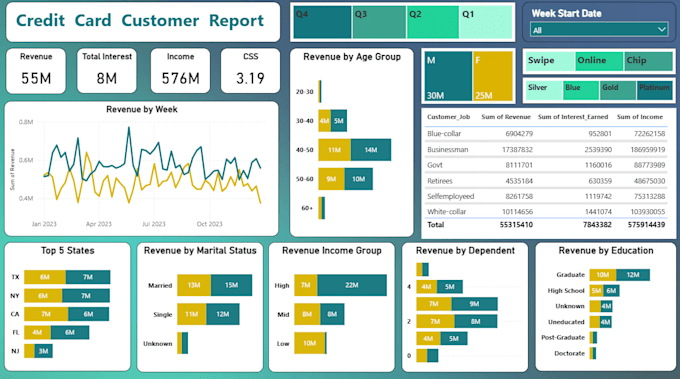The width and height of the screenshot is (680, 379).
Task: Click the Graduate 10M education bar
Action: (603, 275)
